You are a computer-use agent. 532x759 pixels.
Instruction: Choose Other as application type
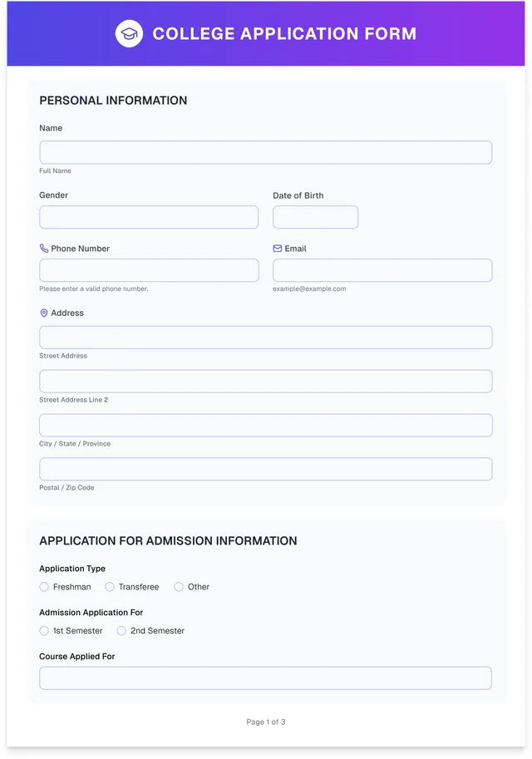tap(179, 587)
